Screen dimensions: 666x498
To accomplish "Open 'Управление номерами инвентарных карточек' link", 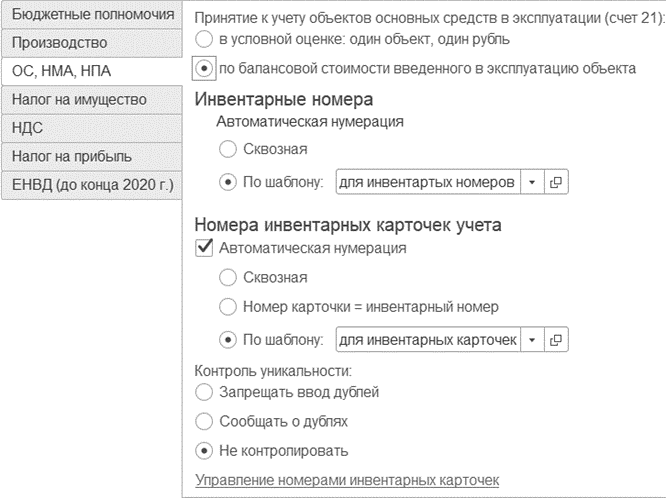I will coord(347,480).
